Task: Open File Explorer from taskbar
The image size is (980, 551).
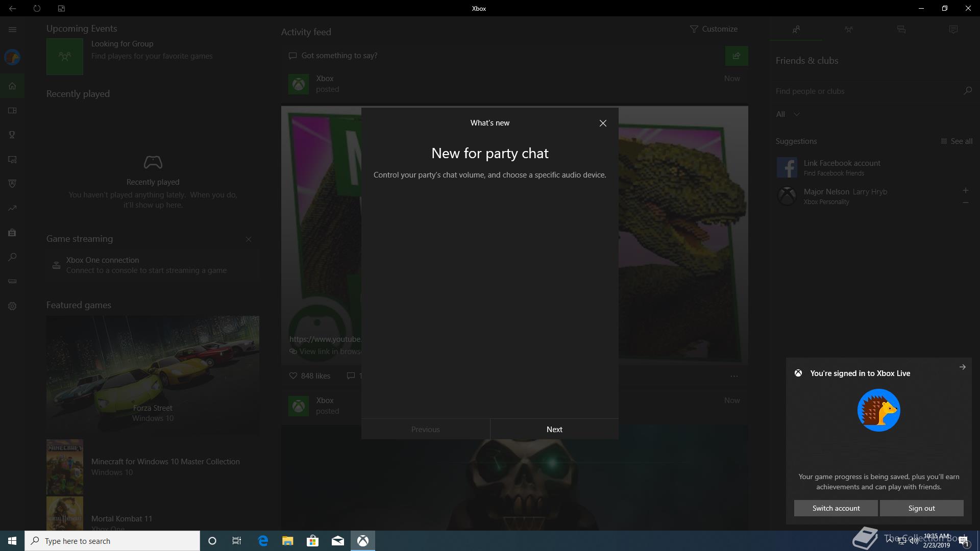Action: coord(288,541)
